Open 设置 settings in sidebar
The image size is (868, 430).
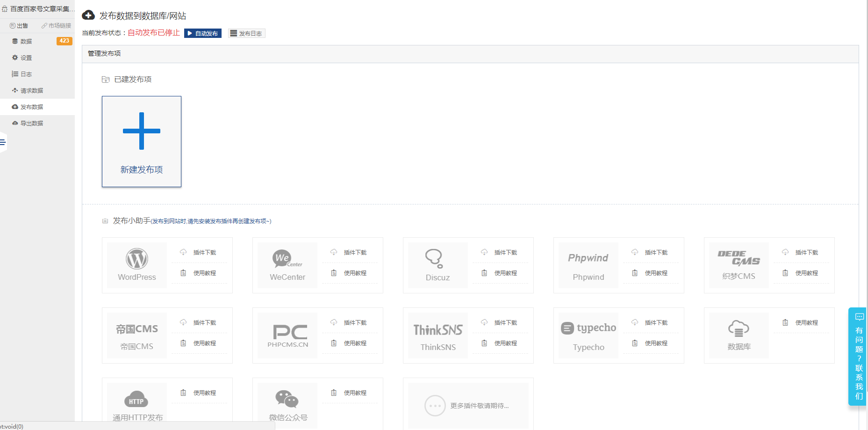(x=26, y=58)
